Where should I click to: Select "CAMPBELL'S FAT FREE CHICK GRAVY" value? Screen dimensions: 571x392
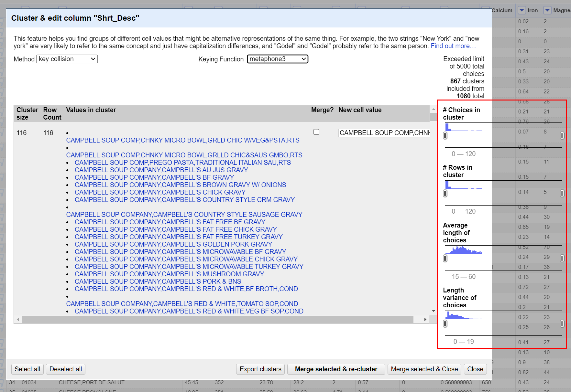176,229
